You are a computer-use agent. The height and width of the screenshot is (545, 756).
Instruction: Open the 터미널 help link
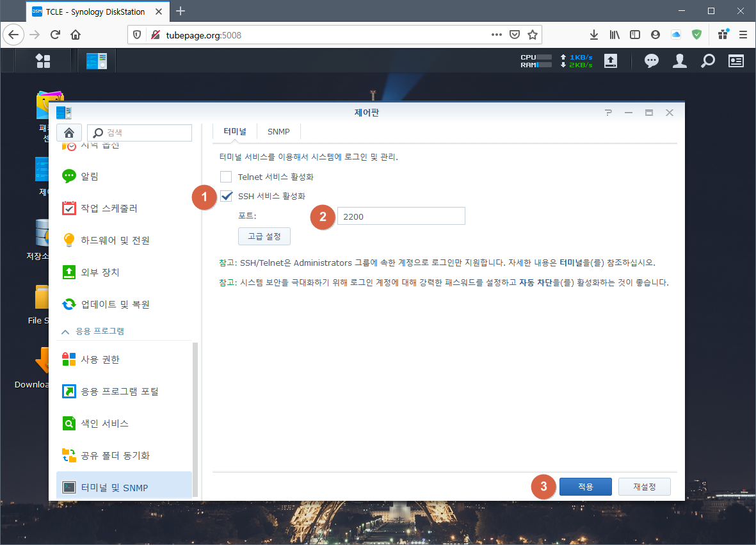click(571, 263)
